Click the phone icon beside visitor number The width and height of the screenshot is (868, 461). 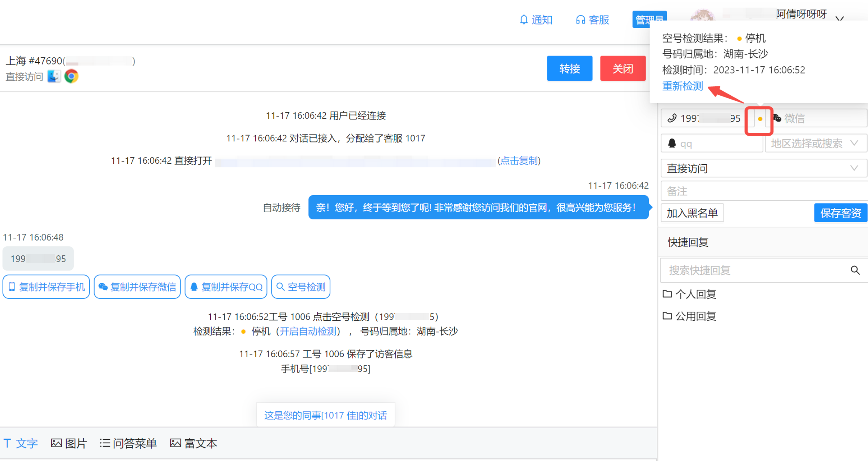[672, 118]
